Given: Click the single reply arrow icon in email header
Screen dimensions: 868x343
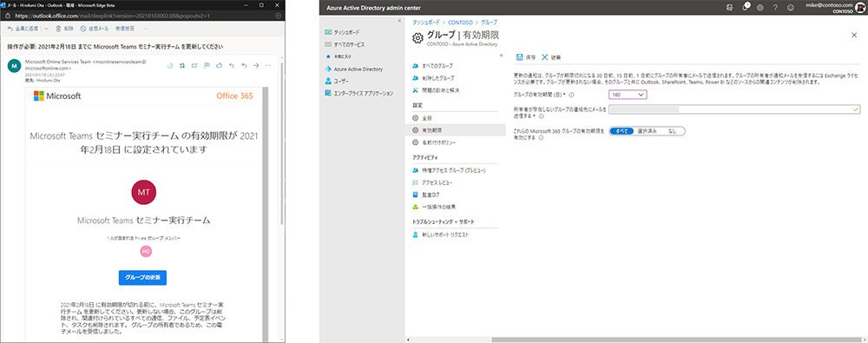Looking at the screenshot, I should [x=232, y=65].
